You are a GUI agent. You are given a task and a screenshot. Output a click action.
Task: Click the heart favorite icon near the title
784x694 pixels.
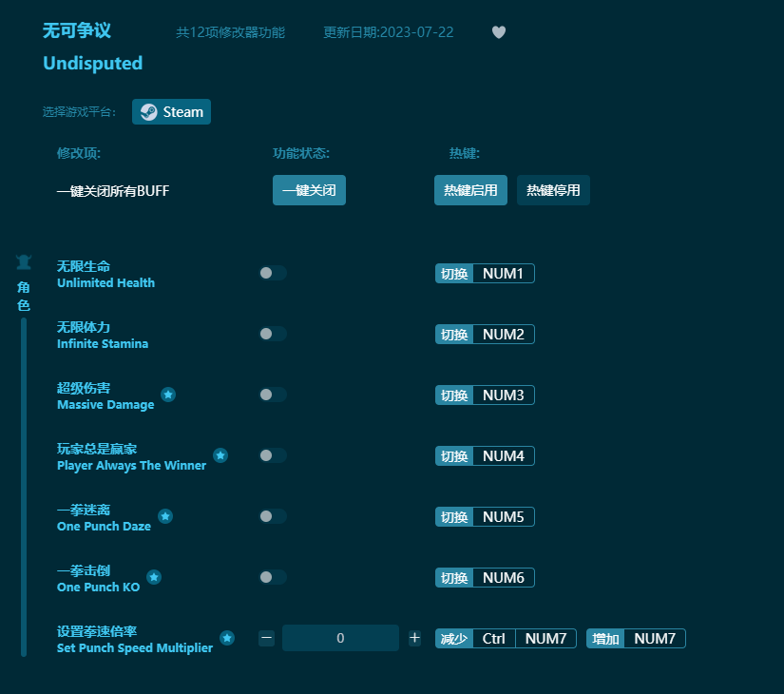[x=498, y=31]
